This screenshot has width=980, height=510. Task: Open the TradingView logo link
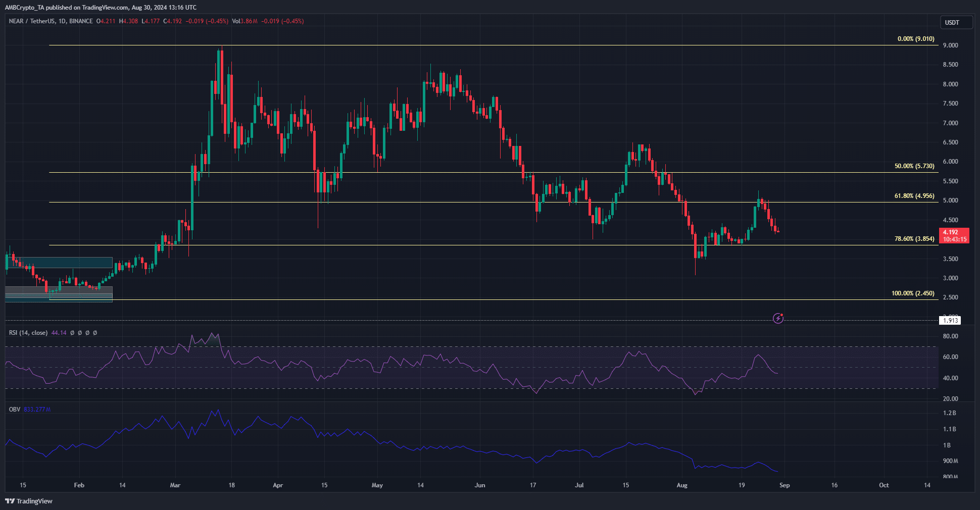tap(29, 501)
